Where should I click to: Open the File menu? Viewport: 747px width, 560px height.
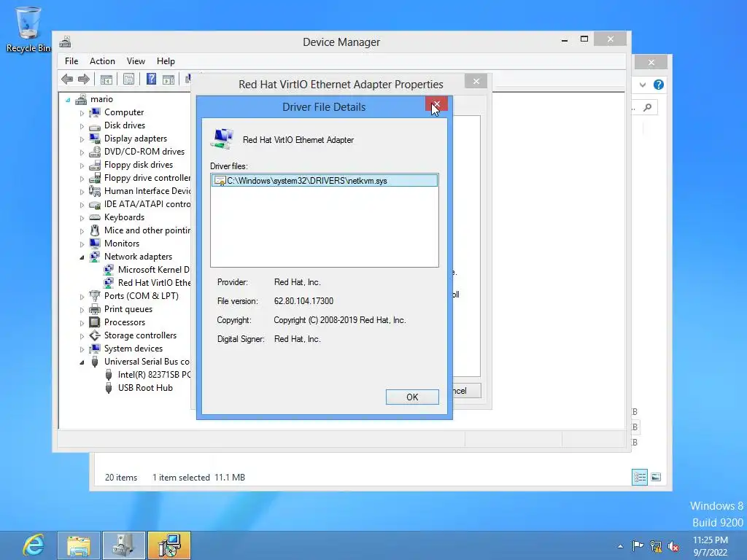71,61
